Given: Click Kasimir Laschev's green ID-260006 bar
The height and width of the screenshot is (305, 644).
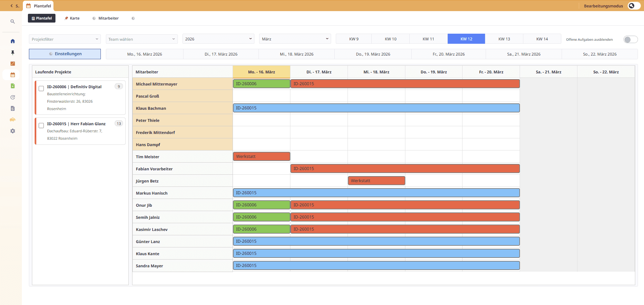Looking at the screenshot, I should [x=261, y=229].
